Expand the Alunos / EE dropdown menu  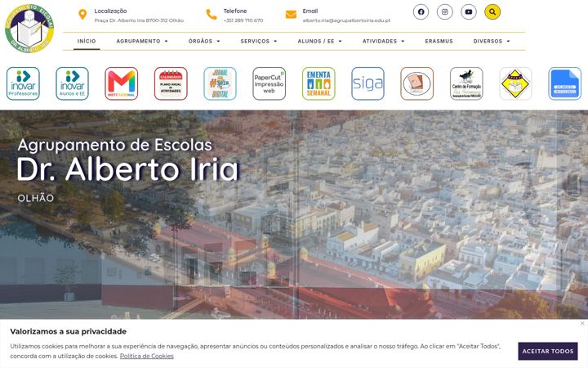320,41
